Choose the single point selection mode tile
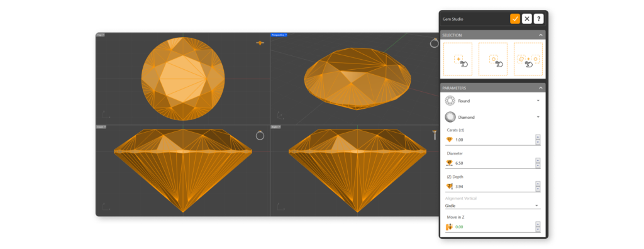This screenshot has height=249, width=644. click(x=458, y=59)
